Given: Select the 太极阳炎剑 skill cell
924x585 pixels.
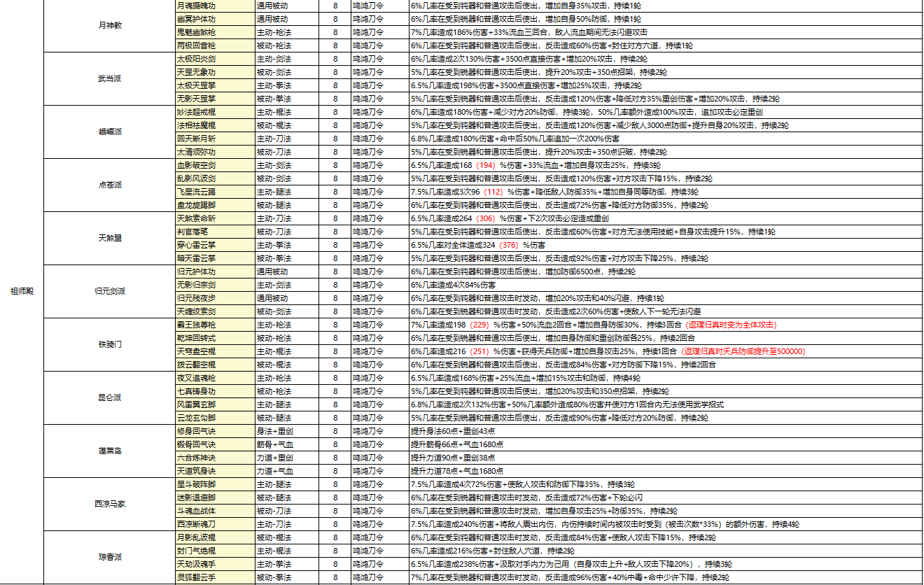Looking at the screenshot, I should [x=215, y=59].
